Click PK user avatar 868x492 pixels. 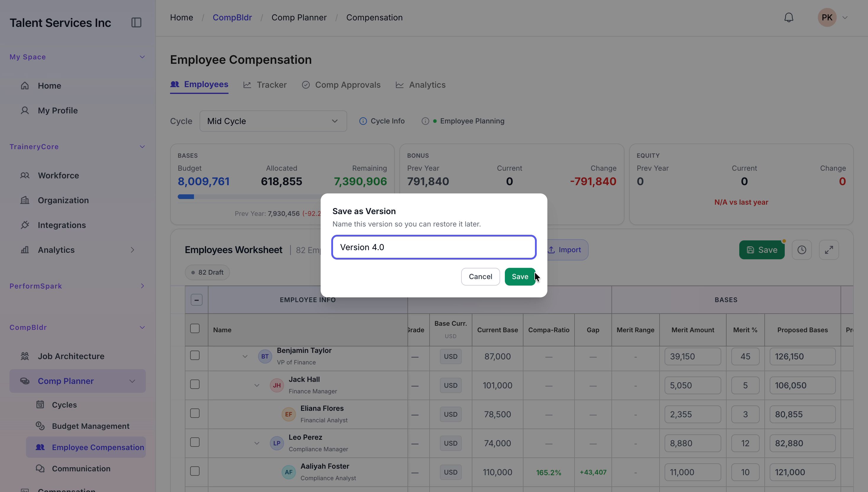827,18
